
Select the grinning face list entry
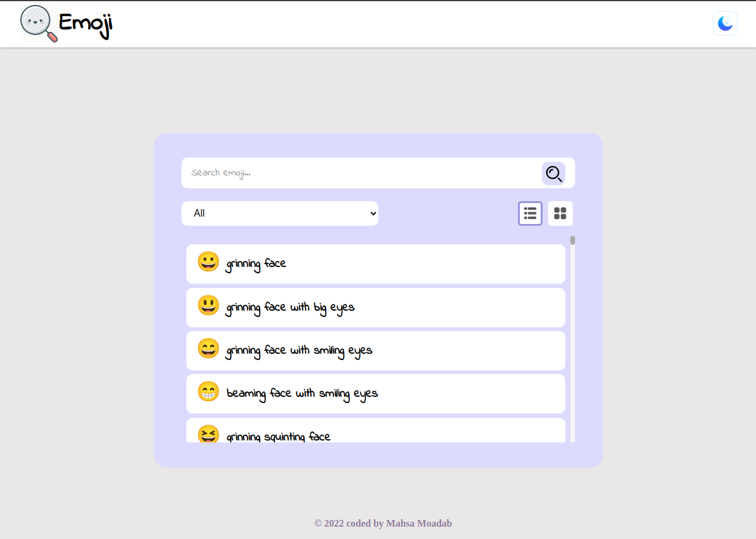tap(375, 263)
